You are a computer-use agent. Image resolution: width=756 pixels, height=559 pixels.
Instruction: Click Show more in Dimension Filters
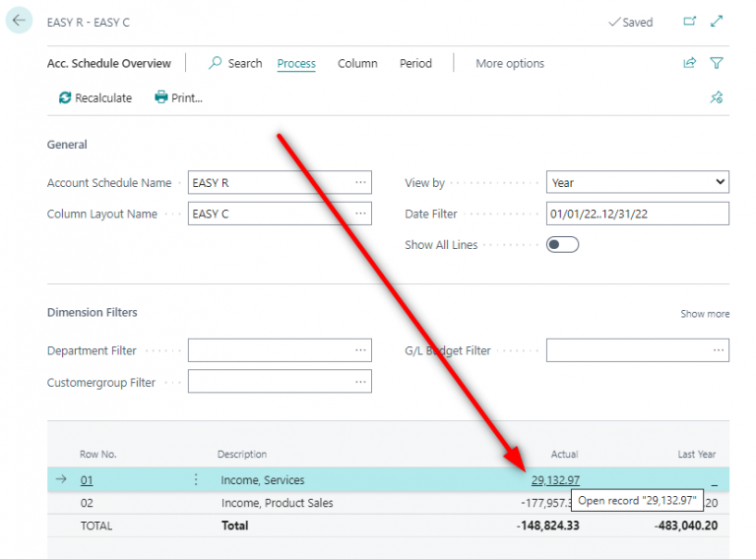click(705, 314)
